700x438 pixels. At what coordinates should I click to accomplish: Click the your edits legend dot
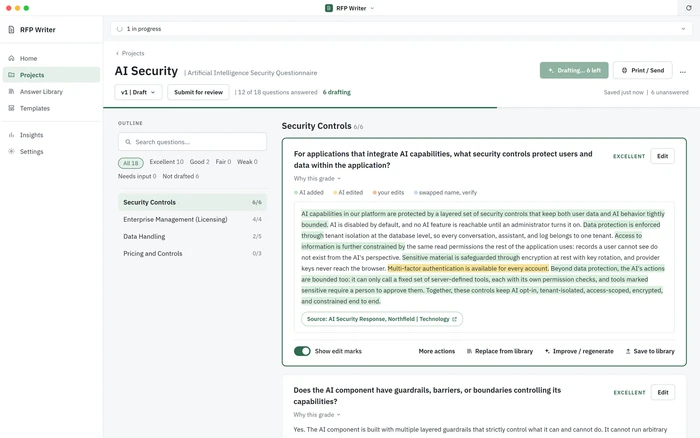click(375, 192)
